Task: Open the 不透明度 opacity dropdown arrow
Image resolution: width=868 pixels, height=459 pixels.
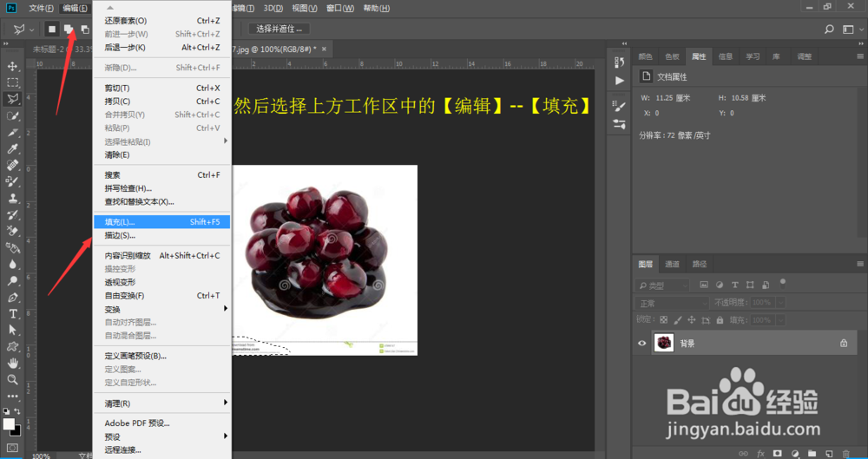Action: [780, 303]
